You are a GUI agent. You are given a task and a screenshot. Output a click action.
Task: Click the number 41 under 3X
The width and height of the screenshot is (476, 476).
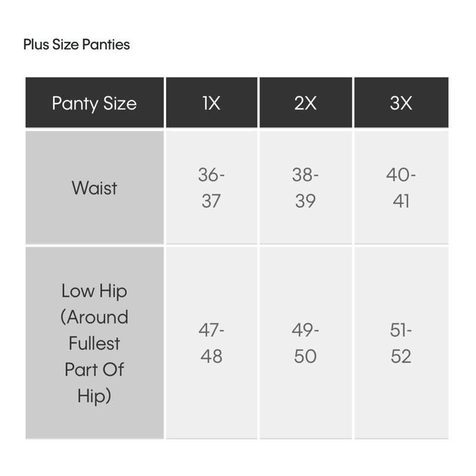click(x=401, y=201)
